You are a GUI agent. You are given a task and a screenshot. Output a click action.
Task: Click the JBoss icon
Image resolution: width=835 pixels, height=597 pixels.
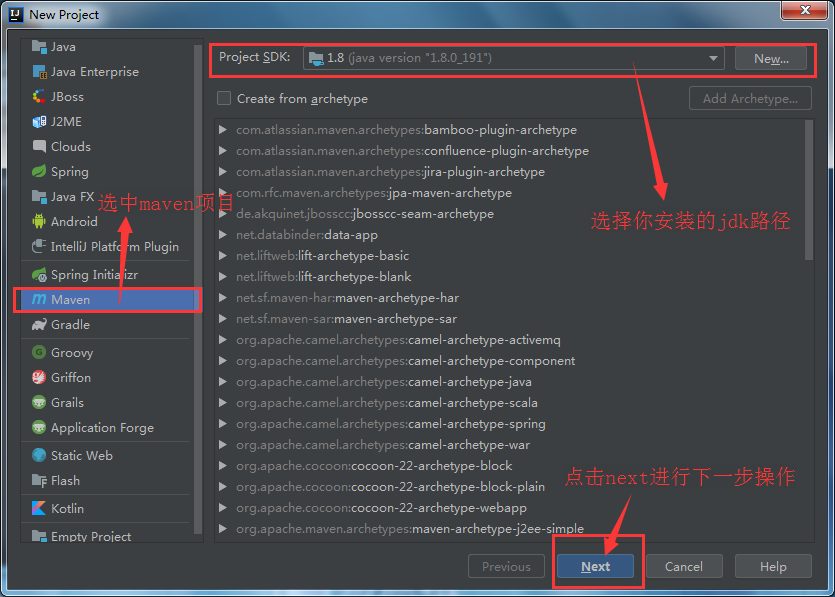point(39,97)
